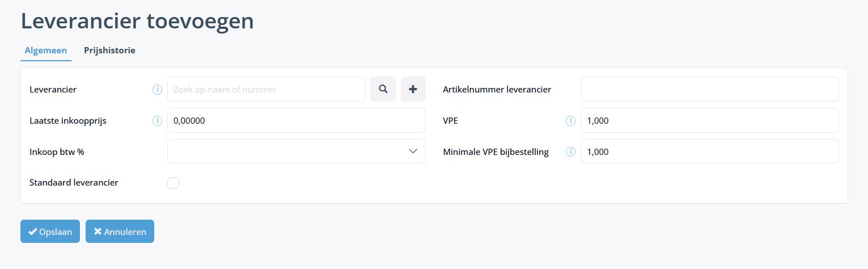Click info icon next to VPE label
The width and height of the screenshot is (868, 269).
click(571, 120)
